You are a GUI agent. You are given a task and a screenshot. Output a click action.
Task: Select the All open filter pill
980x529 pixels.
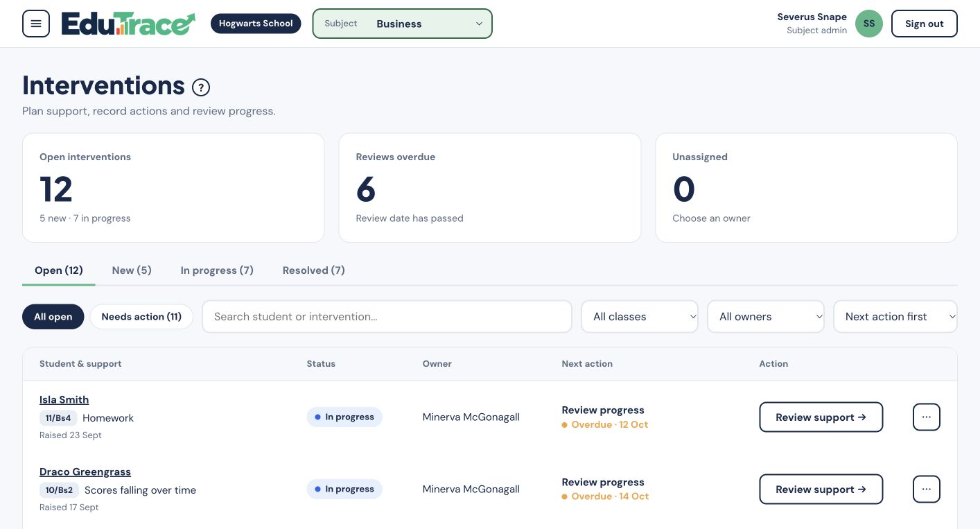(53, 317)
